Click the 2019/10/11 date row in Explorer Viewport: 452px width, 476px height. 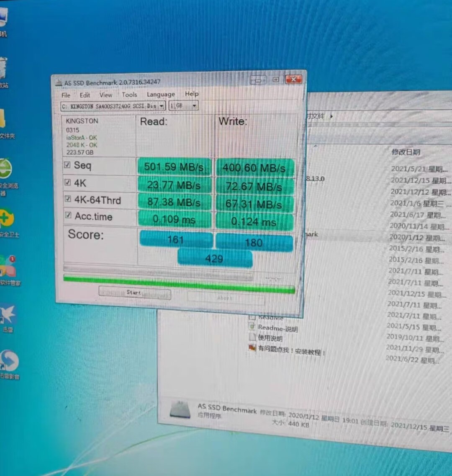coord(415,337)
